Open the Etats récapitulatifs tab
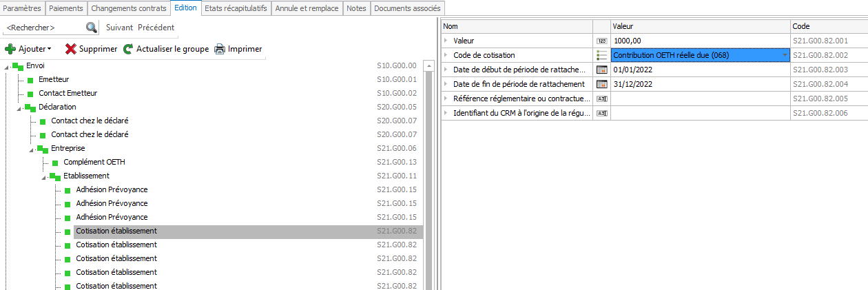 click(236, 8)
